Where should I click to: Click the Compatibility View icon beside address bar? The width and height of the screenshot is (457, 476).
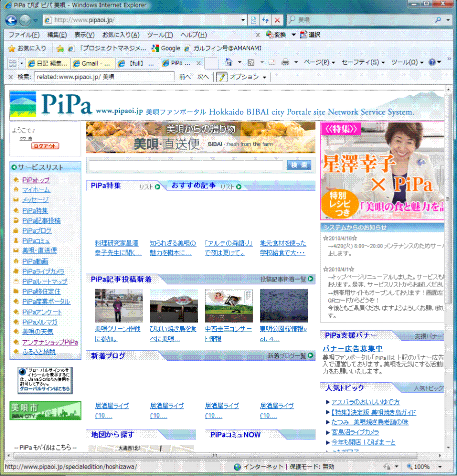click(x=253, y=20)
